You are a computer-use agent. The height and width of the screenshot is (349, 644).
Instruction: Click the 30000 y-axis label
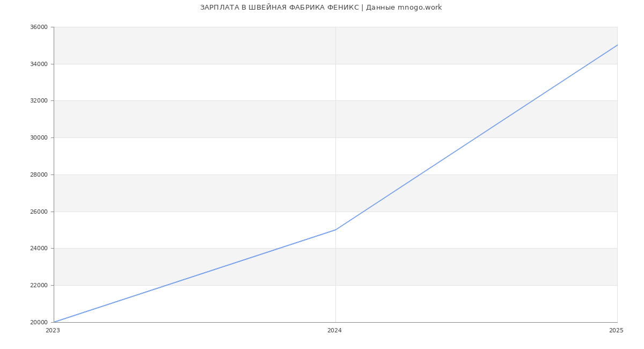click(x=39, y=138)
